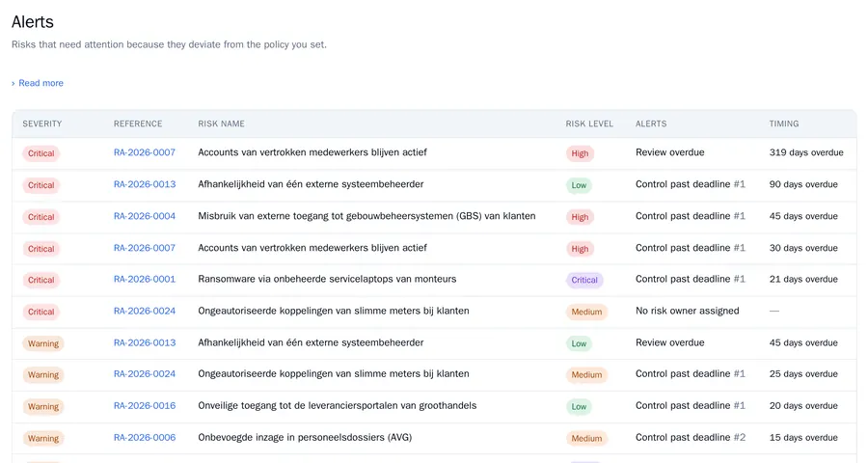Open reference RA-2026-0016
Image resolution: width=868 pixels, height=463 pixels.
pyautogui.click(x=145, y=405)
